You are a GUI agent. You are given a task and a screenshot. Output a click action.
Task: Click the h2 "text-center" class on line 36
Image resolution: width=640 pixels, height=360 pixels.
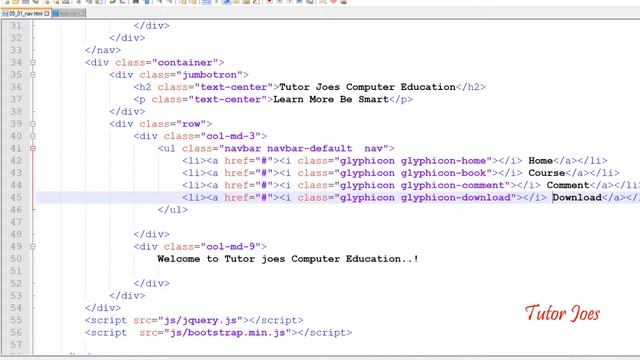[x=233, y=87]
